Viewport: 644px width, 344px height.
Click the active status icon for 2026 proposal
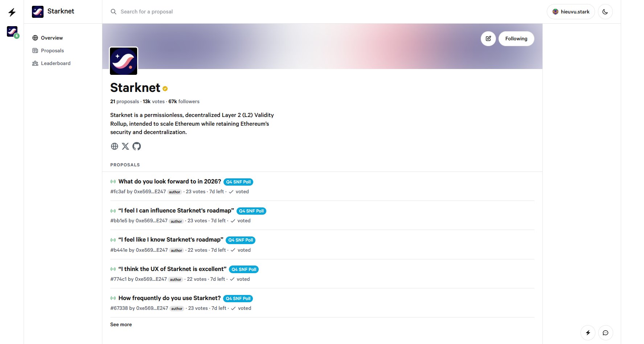pos(113,182)
